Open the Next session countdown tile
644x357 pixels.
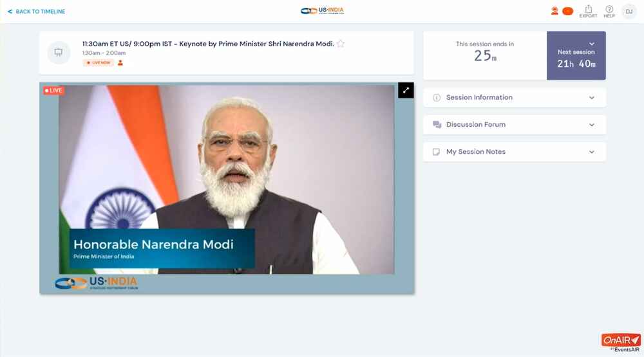pyautogui.click(x=576, y=55)
